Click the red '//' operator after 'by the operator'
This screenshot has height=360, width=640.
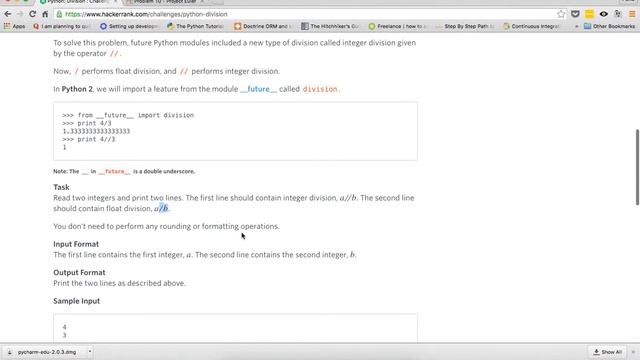click(x=114, y=53)
